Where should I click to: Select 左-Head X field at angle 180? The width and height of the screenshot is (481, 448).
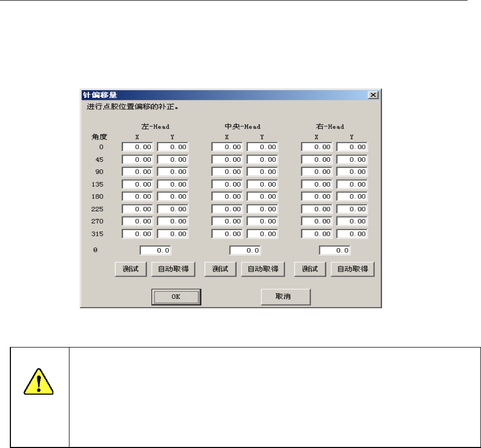pyautogui.click(x=137, y=196)
